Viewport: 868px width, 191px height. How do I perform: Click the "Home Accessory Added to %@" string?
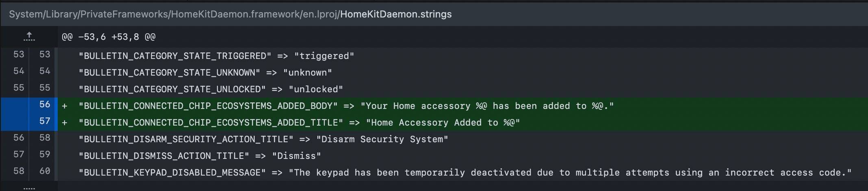(x=443, y=123)
